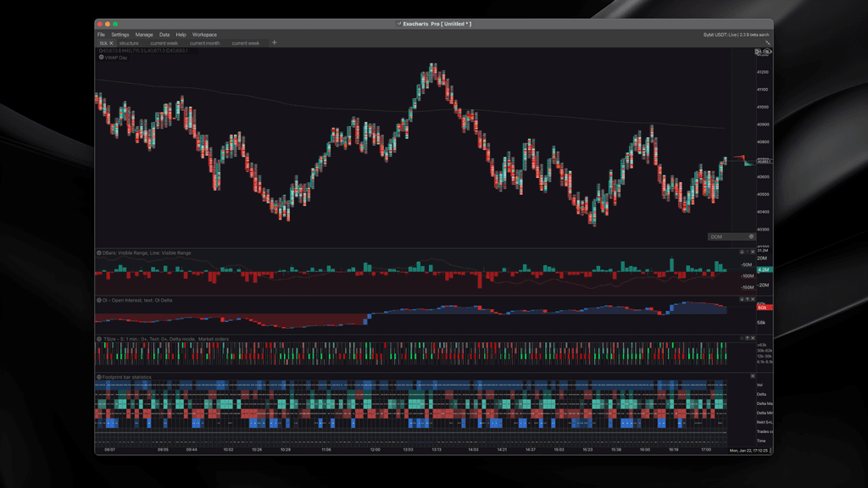The width and height of the screenshot is (868, 488).
Task: Click the green 4.2M delta value label
Action: [x=764, y=269]
